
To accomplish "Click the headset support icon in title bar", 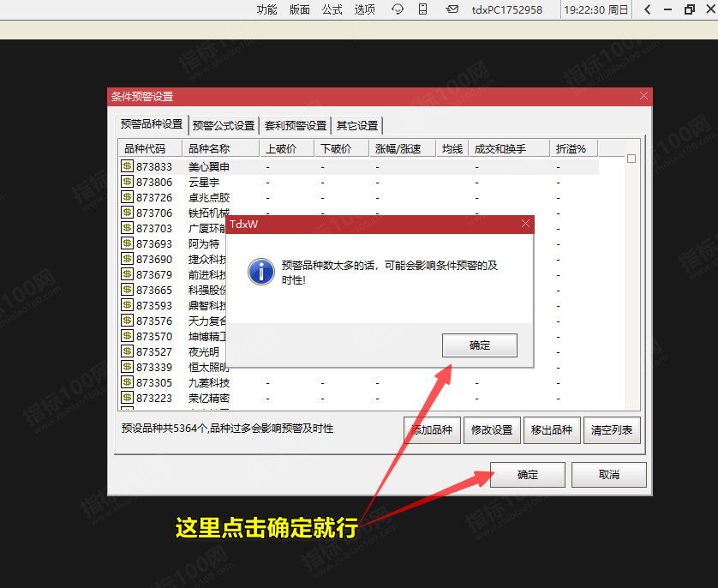I will (398, 9).
